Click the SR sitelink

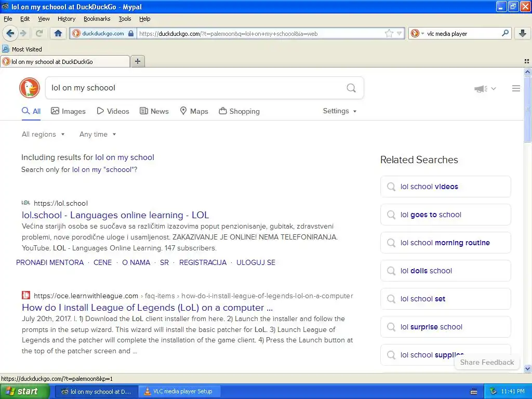coord(164,262)
